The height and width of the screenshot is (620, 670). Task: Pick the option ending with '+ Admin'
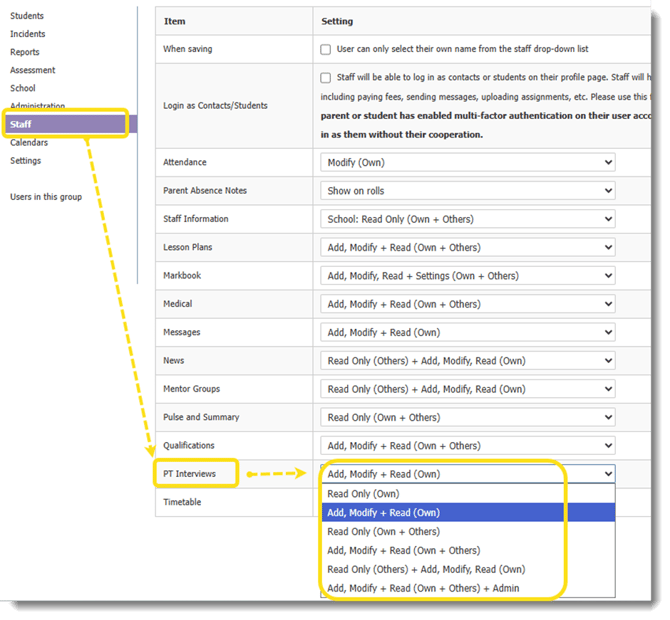[x=423, y=588]
